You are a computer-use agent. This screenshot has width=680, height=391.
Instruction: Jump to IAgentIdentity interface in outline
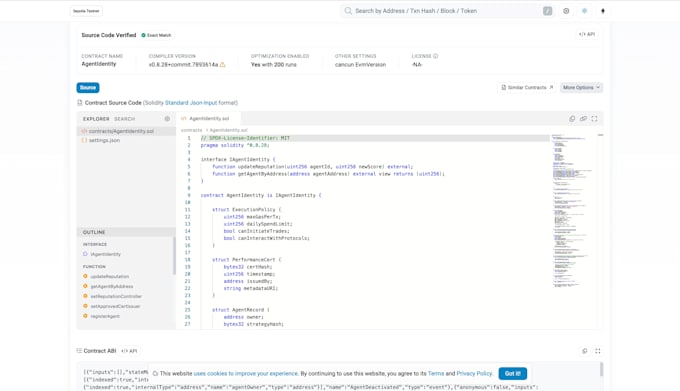coord(105,254)
